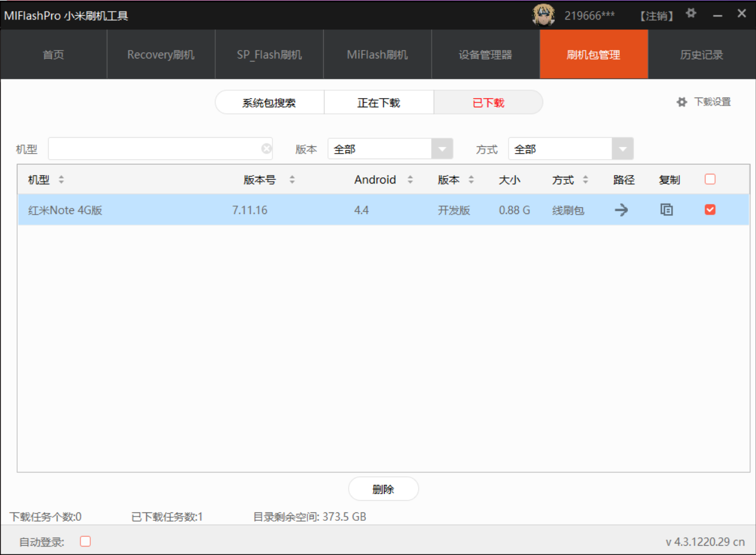Click the 线刷包 method cell
The width and height of the screenshot is (756, 555).
(568, 210)
